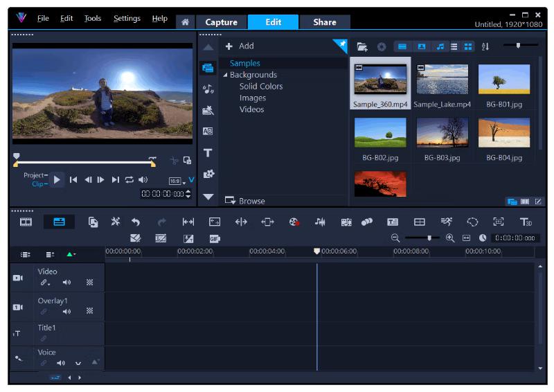Screen dimensions: 554x392
Task: Open the Title library category
Action: pos(208,152)
